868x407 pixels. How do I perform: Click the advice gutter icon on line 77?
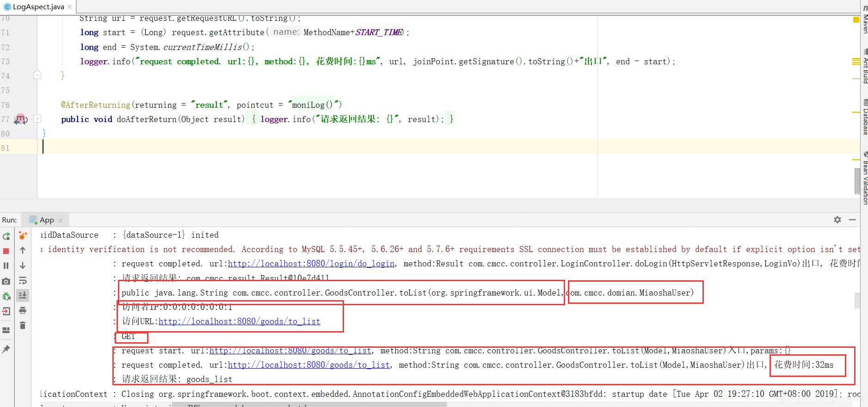(20, 119)
